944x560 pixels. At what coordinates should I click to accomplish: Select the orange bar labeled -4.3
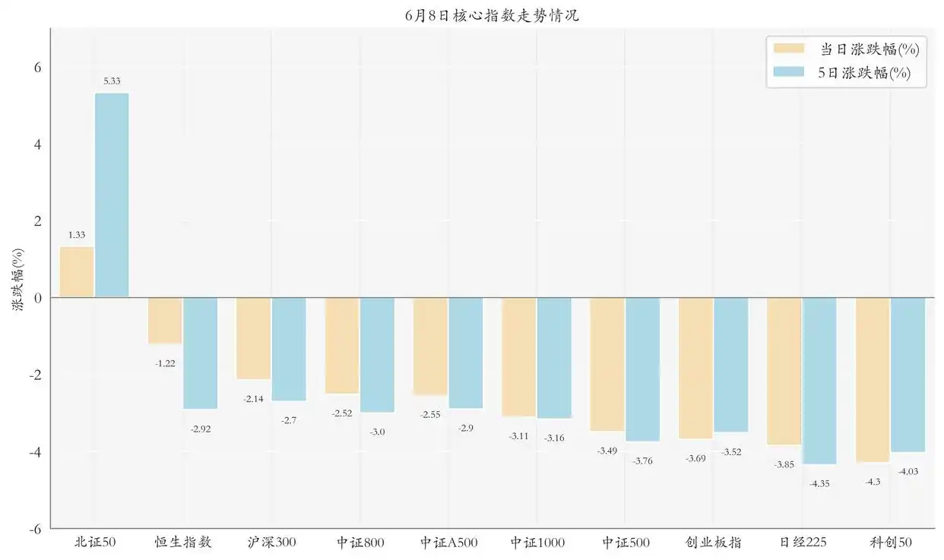pos(873,380)
